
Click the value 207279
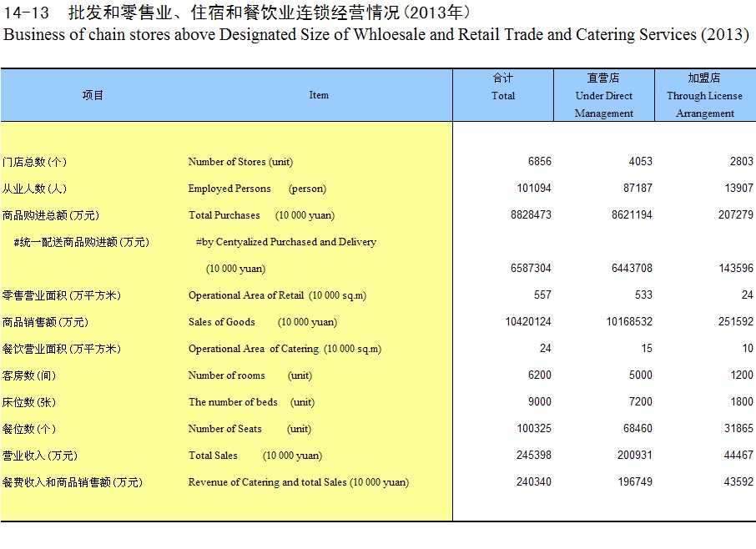(x=735, y=215)
